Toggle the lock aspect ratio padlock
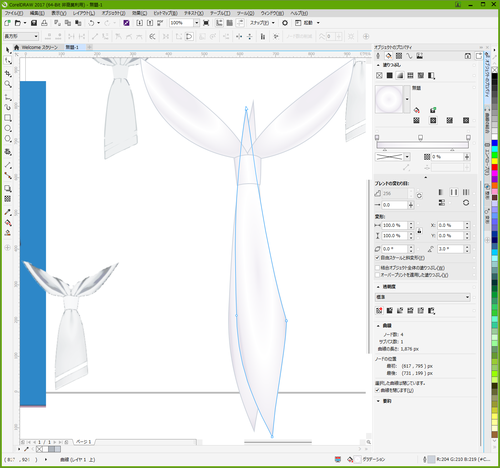Screen dimensions: 500x468 [420, 231]
